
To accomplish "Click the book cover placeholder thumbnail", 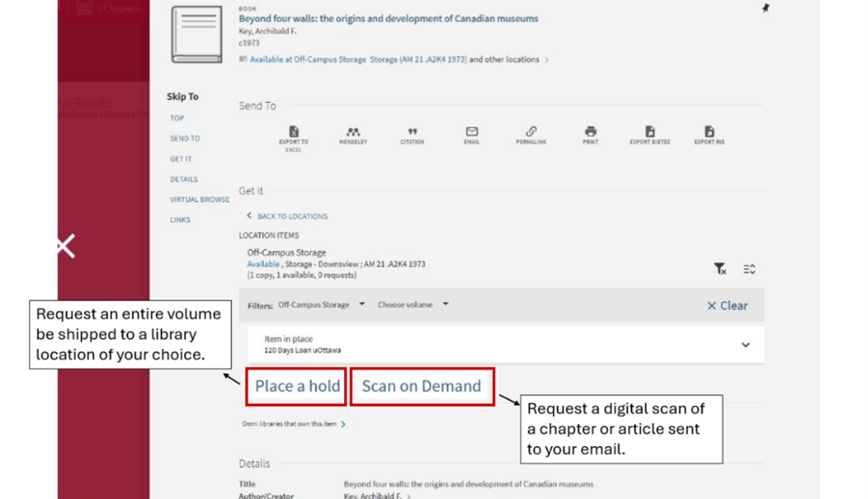I will pos(196,33).
